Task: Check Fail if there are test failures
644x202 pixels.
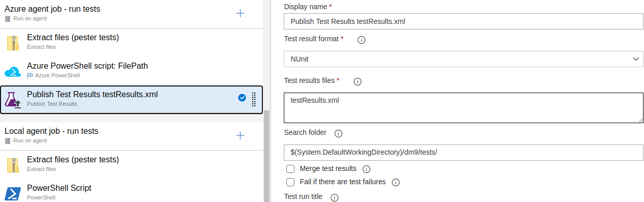Action: [x=290, y=182]
